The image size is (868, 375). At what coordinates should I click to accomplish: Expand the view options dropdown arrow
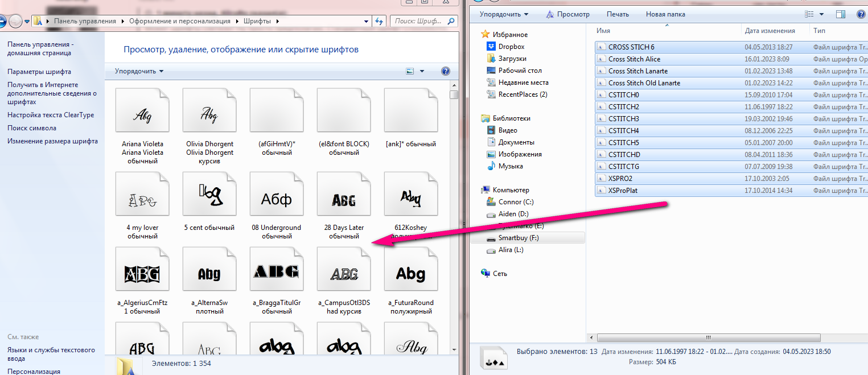(x=422, y=71)
